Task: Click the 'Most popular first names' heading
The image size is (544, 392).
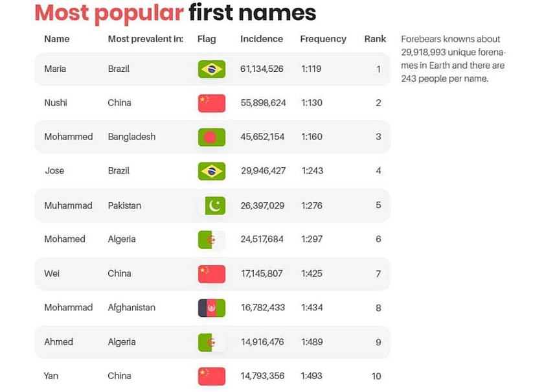Action: [175, 12]
